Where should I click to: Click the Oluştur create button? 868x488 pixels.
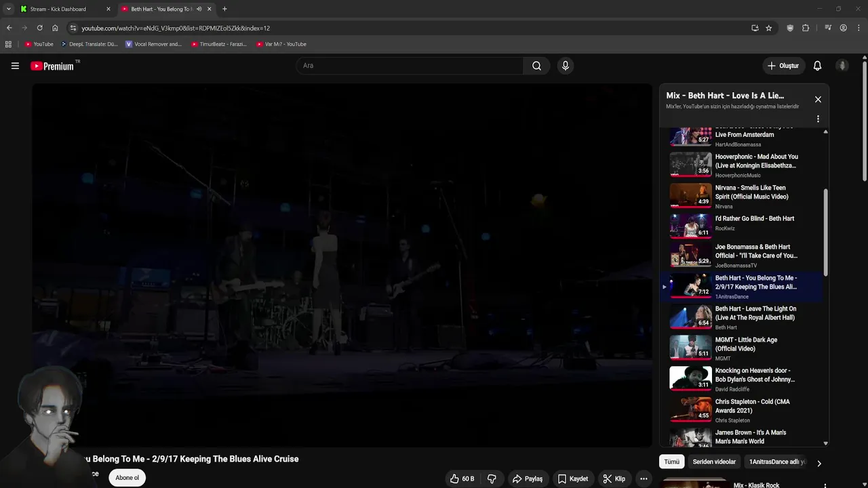[x=783, y=66]
